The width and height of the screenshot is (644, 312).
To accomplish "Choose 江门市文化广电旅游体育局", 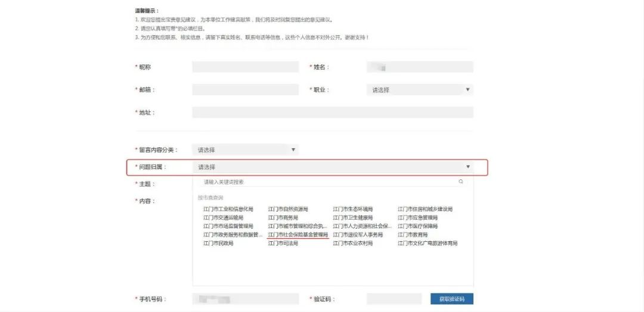I will pos(428,244).
